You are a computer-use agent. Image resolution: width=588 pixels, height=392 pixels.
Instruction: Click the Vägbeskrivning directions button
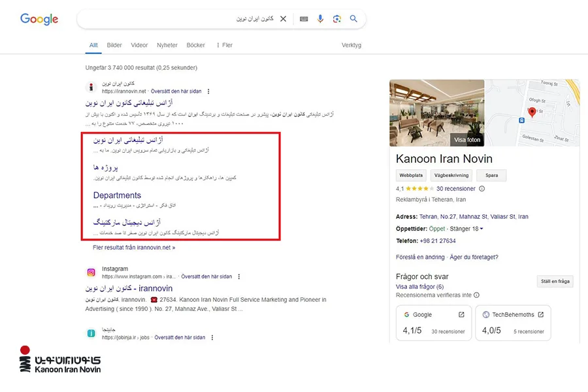pyautogui.click(x=451, y=175)
